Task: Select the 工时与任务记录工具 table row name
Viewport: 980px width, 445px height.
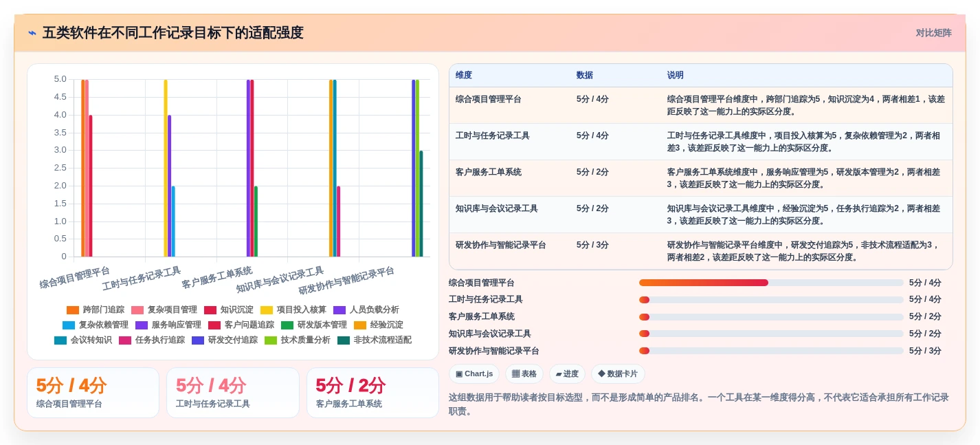Action: point(493,135)
